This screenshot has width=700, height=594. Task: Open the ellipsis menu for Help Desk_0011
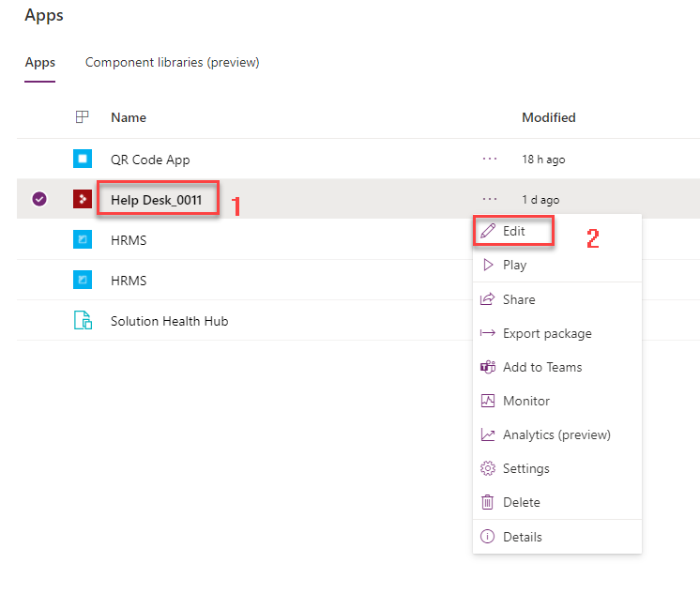pyautogui.click(x=490, y=199)
